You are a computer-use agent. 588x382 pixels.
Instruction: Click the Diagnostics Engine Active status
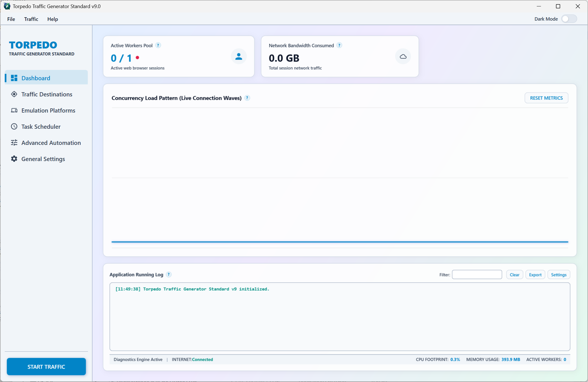click(138, 359)
